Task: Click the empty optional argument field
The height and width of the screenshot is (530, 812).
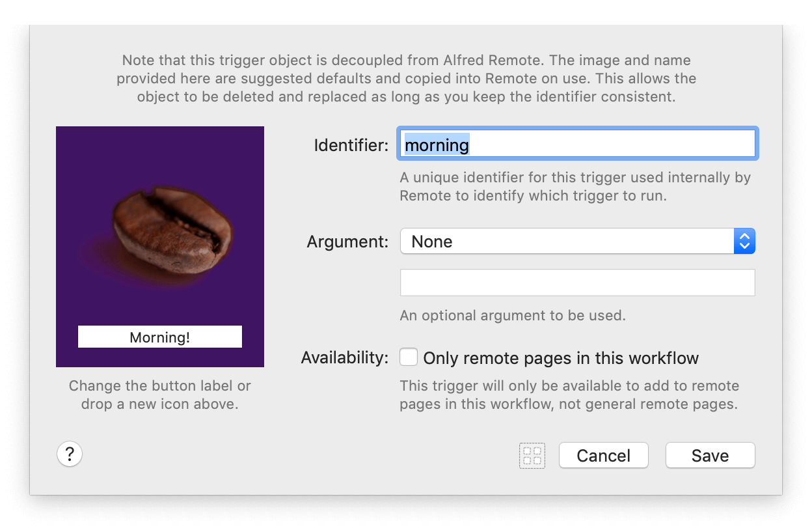Action: [577, 282]
